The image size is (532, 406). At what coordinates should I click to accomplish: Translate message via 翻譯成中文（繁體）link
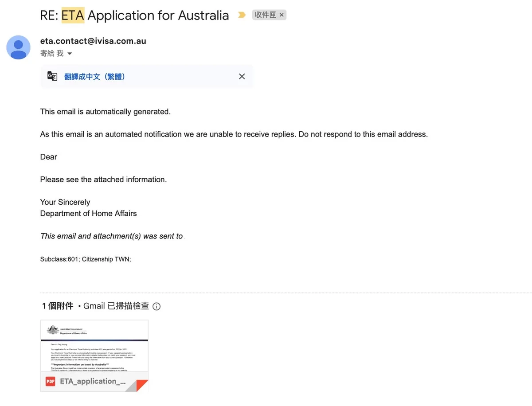[95, 77]
